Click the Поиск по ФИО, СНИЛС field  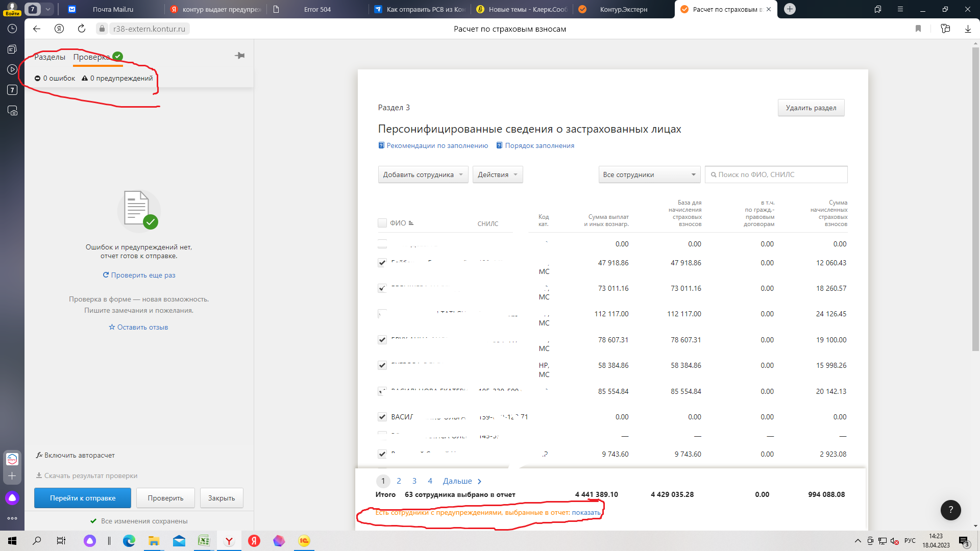776,174
